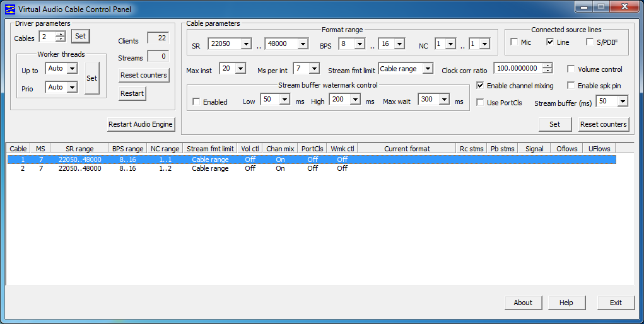Click the Help button
644x324 pixels.
pyautogui.click(x=566, y=303)
